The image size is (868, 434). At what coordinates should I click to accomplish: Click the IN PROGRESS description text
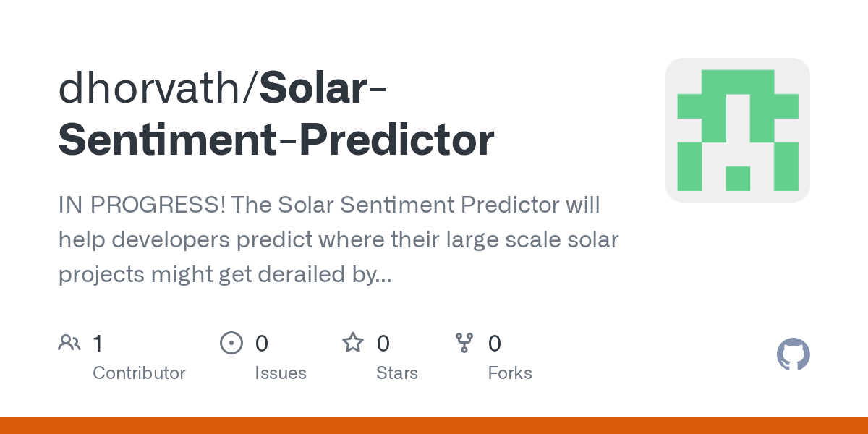click(339, 239)
